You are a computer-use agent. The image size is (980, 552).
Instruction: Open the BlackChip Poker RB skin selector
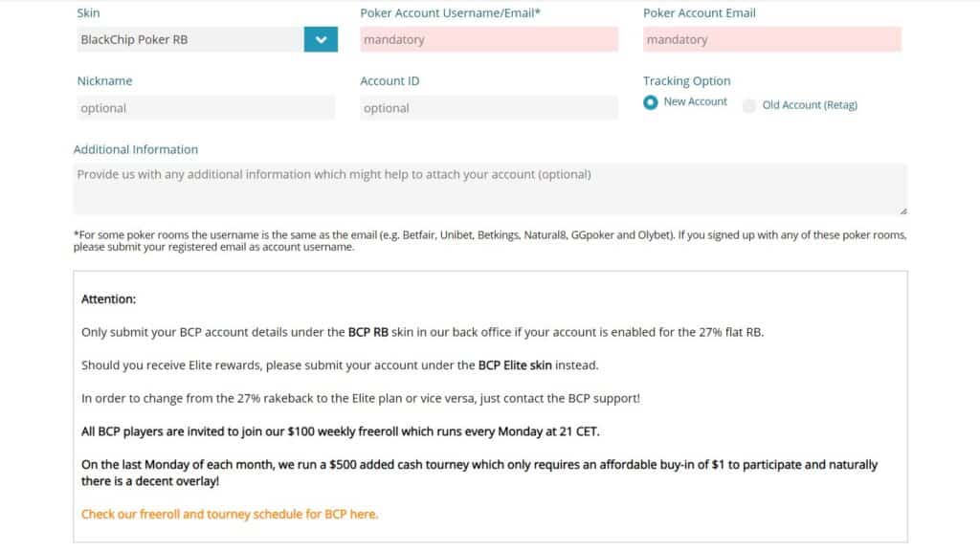[190, 39]
